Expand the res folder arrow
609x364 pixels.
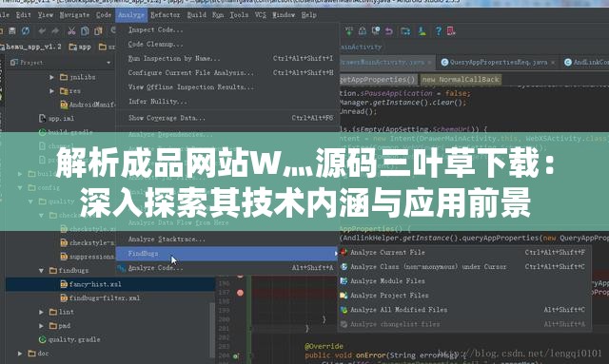[x=51, y=91]
